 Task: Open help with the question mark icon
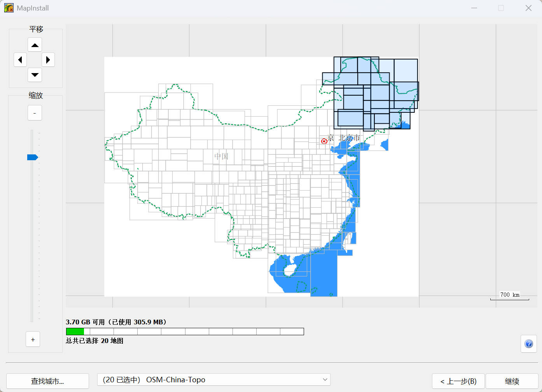pyautogui.click(x=529, y=344)
